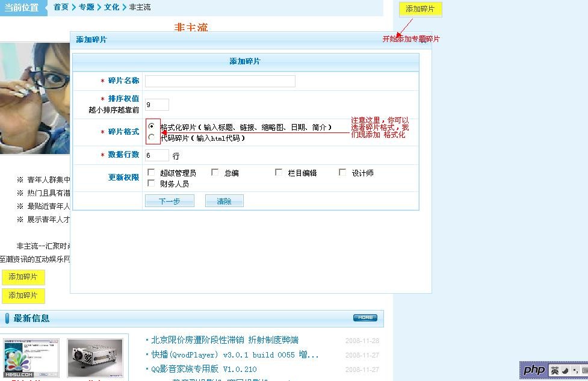Image resolution: width=588 pixels, height=381 pixels.
Task: Open the software installer thumbnail image
Action: tap(31, 358)
